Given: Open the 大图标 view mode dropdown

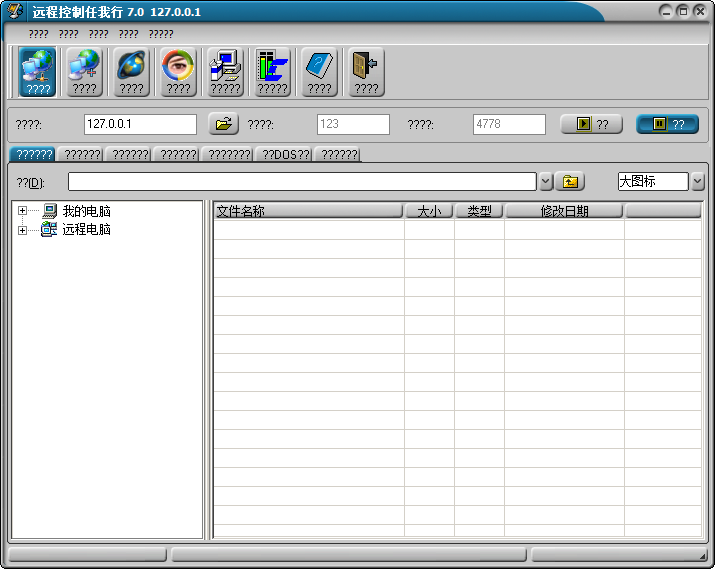Looking at the screenshot, I should (x=697, y=182).
